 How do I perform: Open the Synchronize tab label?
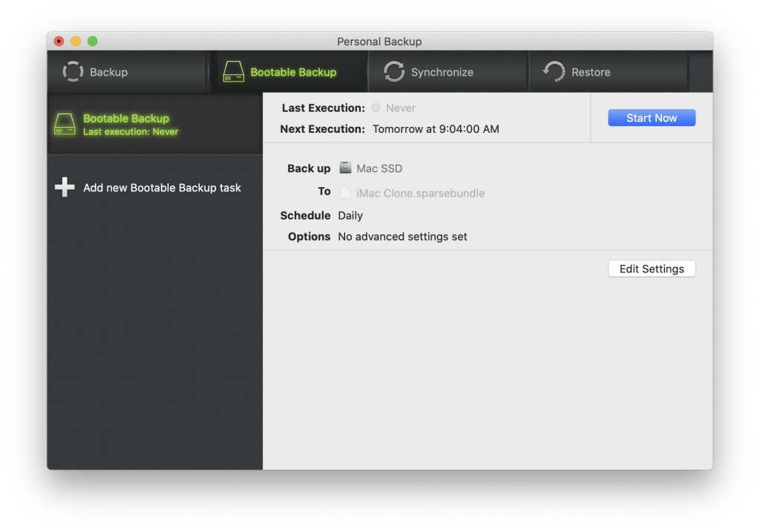(442, 72)
